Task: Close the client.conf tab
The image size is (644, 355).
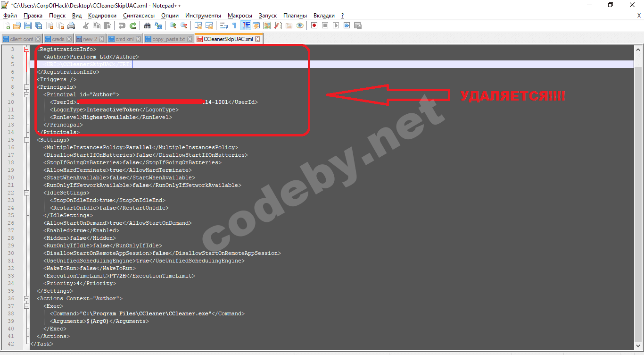Action: tap(38, 39)
